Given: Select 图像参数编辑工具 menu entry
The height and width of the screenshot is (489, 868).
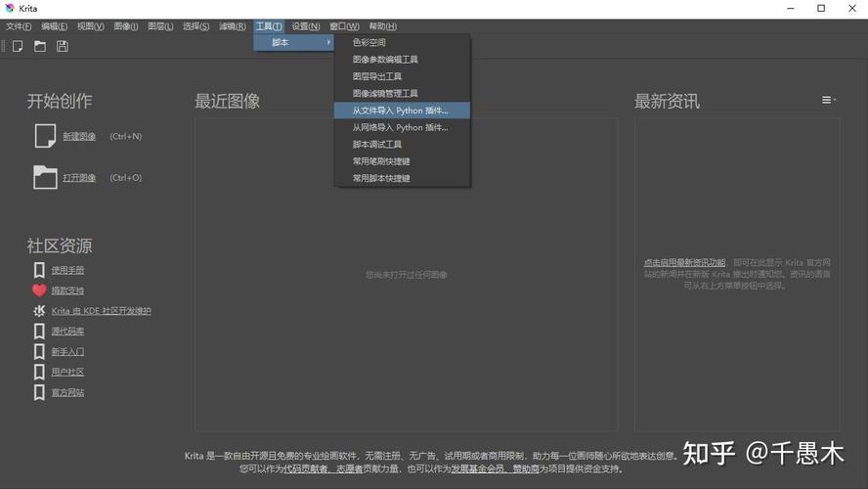Looking at the screenshot, I should point(403,60).
